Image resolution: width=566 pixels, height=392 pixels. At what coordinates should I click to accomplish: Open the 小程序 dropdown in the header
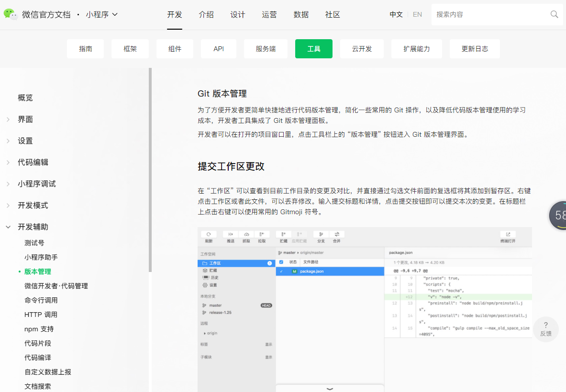[x=102, y=14]
